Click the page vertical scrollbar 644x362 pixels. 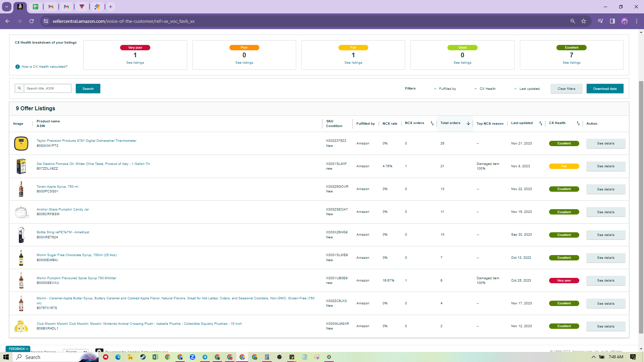coord(641,207)
